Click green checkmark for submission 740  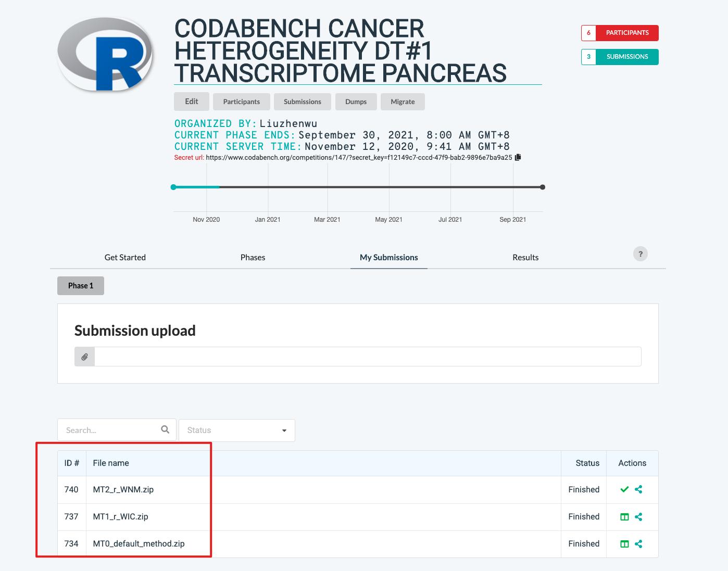coord(624,489)
